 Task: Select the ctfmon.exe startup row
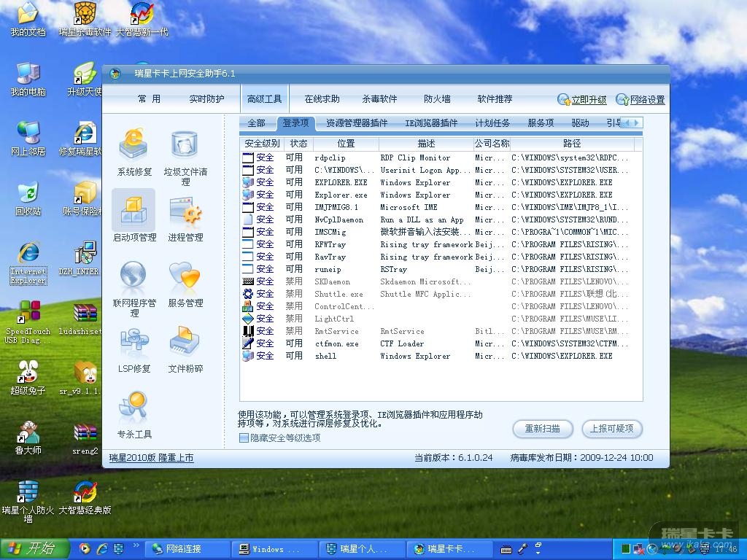441,343
